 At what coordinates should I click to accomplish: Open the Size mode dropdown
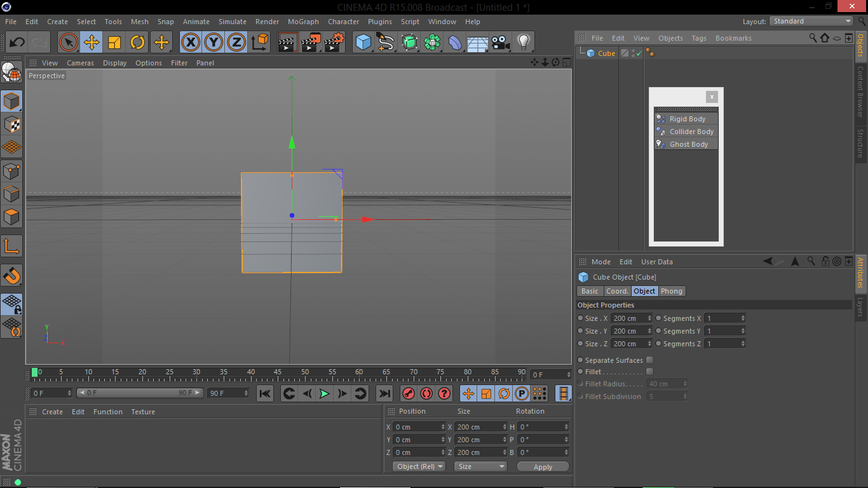pos(481,466)
